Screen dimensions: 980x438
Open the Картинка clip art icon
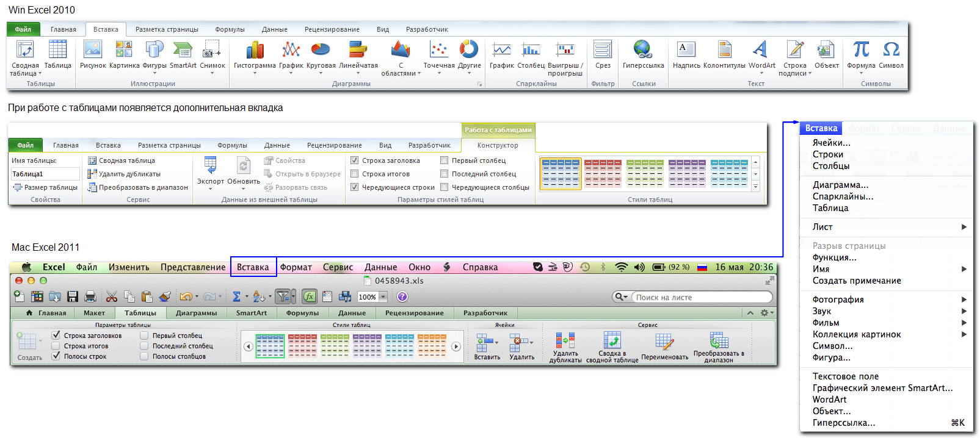tap(124, 49)
